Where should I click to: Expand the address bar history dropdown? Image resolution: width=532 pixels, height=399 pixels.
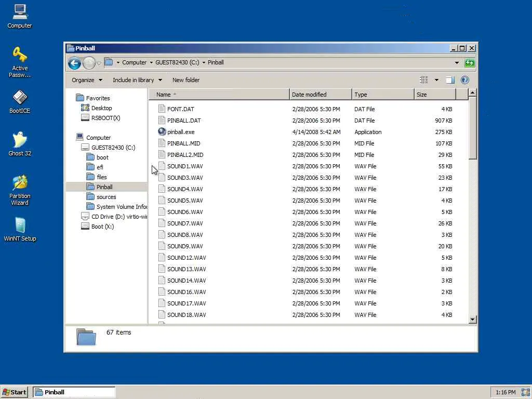pyautogui.click(x=457, y=63)
